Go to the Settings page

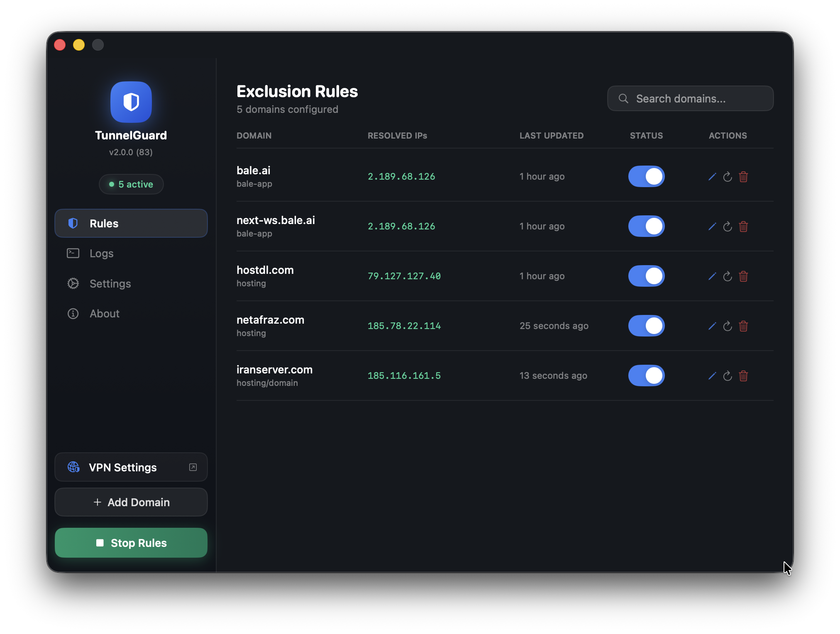(x=110, y=284)
